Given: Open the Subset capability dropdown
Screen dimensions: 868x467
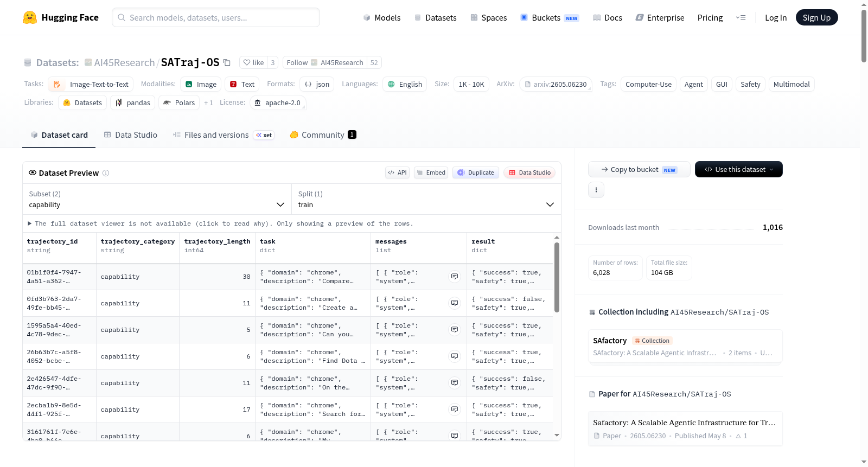Looking at the screenshot, I should (x=157, y=199).
